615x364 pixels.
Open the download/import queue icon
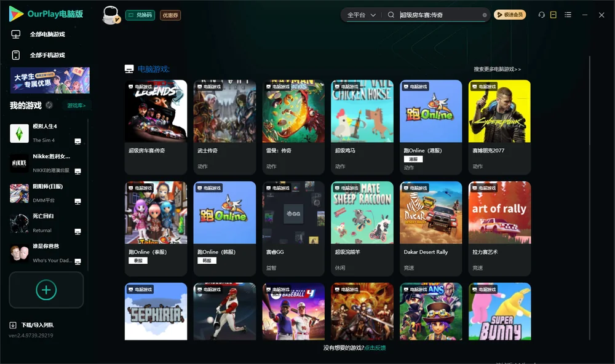tap(13, 325)
